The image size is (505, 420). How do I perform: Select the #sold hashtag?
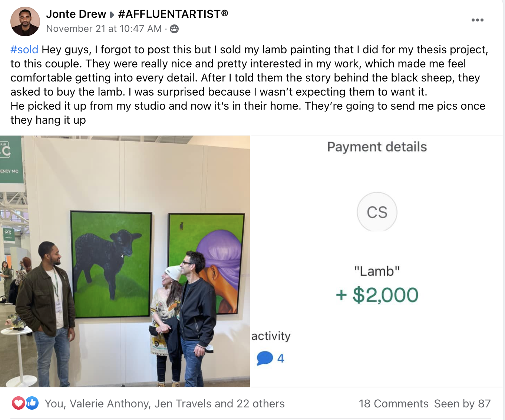point(24,50)
